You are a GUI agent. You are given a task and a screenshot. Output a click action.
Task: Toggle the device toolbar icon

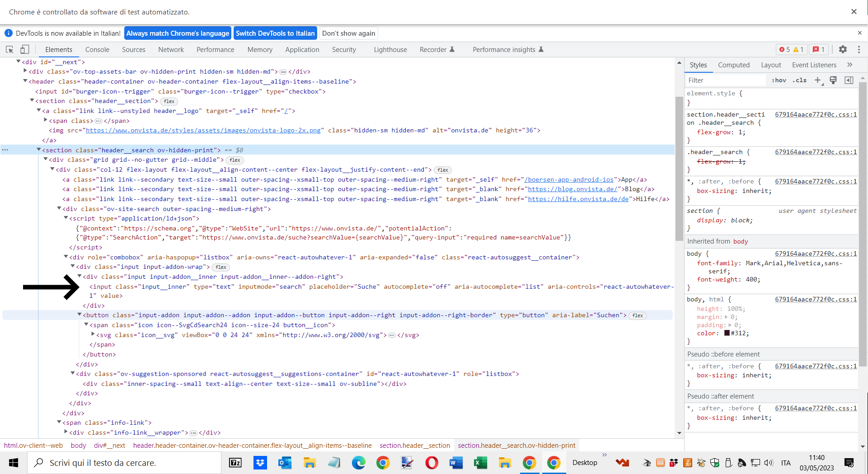pos(25,50)
